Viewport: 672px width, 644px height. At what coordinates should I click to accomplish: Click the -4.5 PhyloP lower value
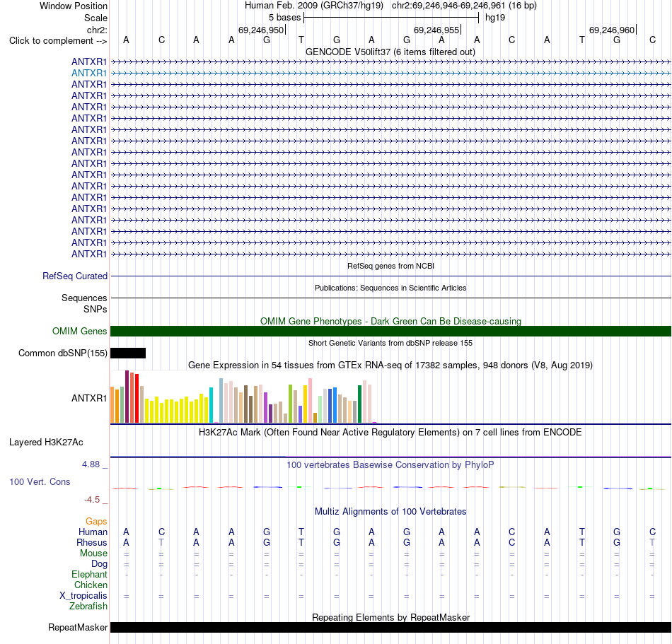(x=92, y=500)
